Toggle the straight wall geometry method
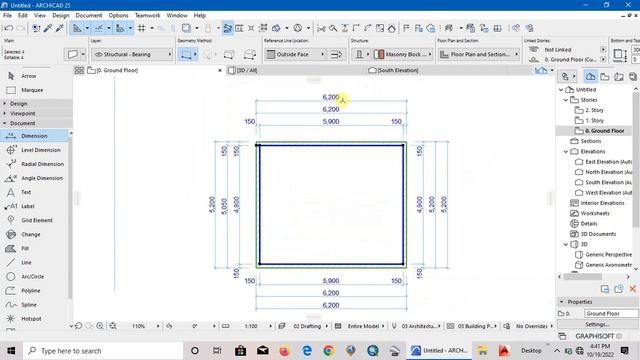Viewport: 640px width, 360px height. 186,54
